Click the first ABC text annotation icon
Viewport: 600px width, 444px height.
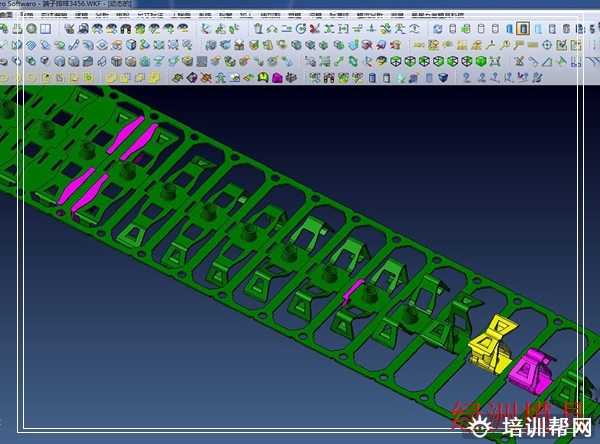(419, 44)
